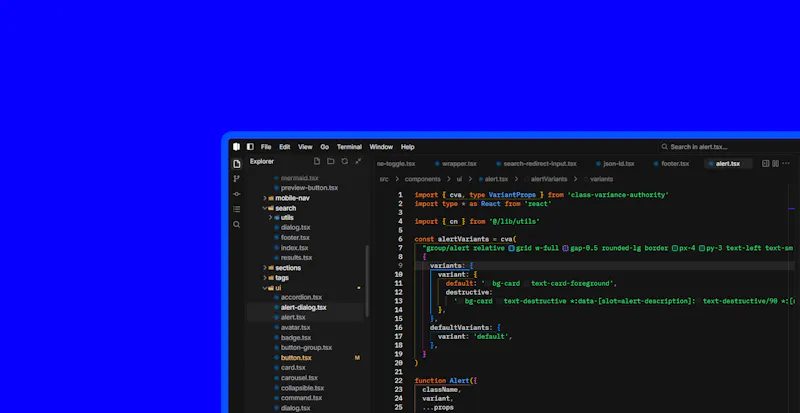Open the source control branch icon

coord(236,179)
